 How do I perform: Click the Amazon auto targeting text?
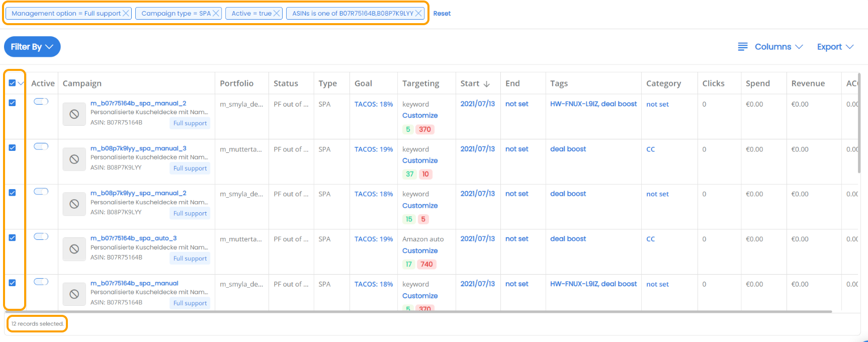[x=423, y=239]
